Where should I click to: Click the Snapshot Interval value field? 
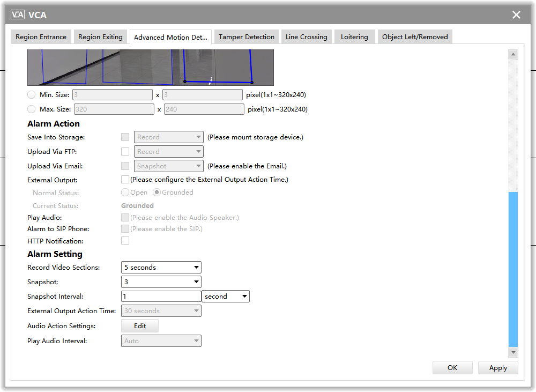pos(161,296)
